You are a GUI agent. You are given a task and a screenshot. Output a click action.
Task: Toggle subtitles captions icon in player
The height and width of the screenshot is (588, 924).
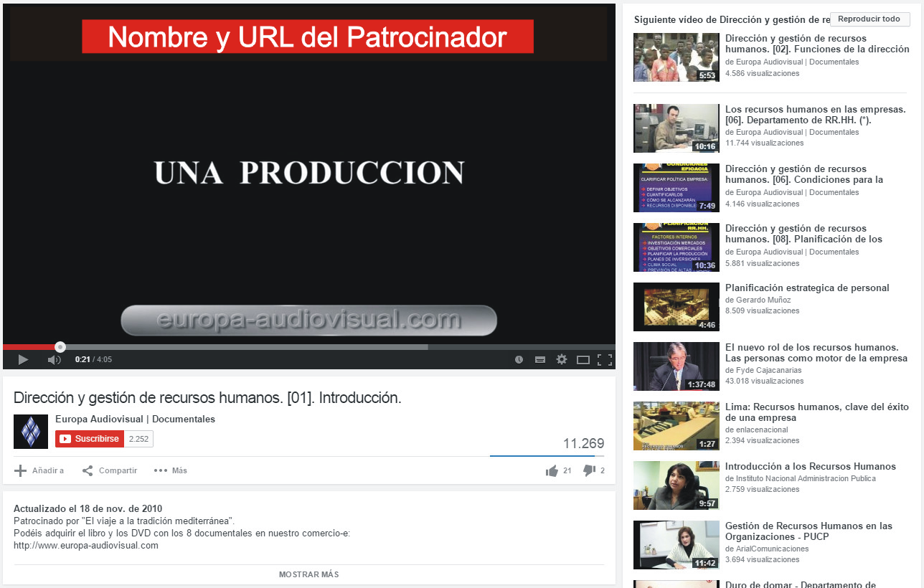pos(540,359)
